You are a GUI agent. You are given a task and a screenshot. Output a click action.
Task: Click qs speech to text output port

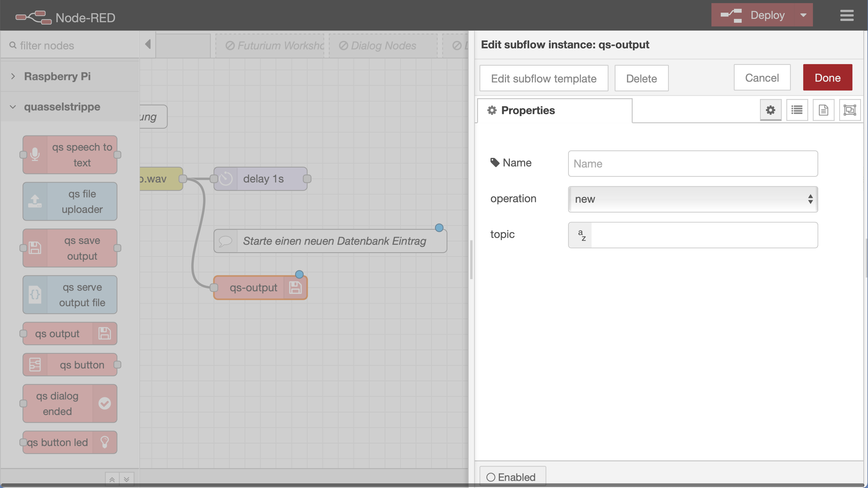(117, 155)
